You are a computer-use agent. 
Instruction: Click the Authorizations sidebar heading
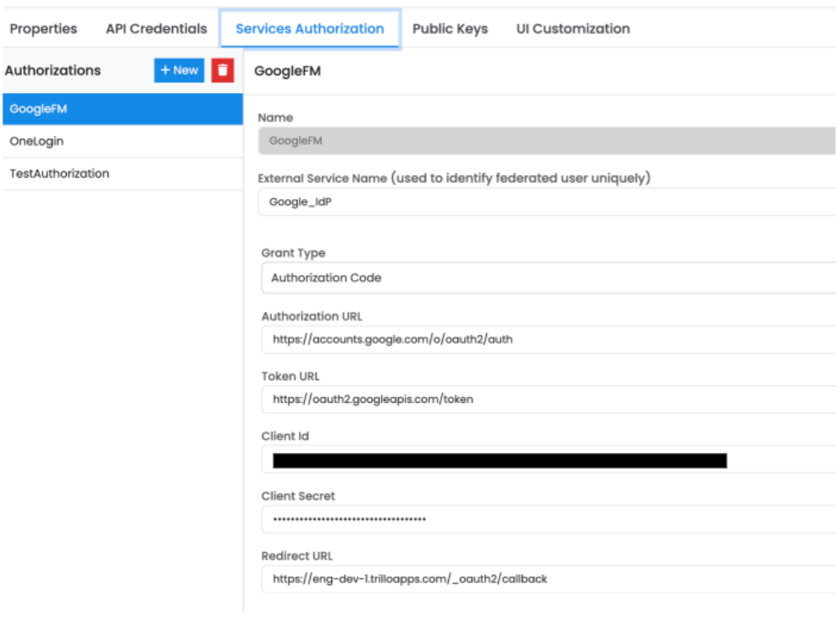click(52, 70)
